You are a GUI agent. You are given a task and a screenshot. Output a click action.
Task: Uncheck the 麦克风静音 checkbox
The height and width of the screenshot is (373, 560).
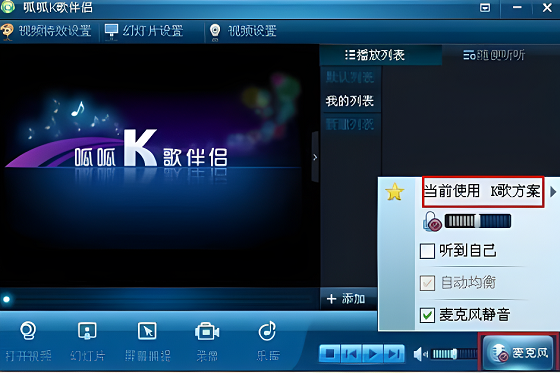[427, 315]
